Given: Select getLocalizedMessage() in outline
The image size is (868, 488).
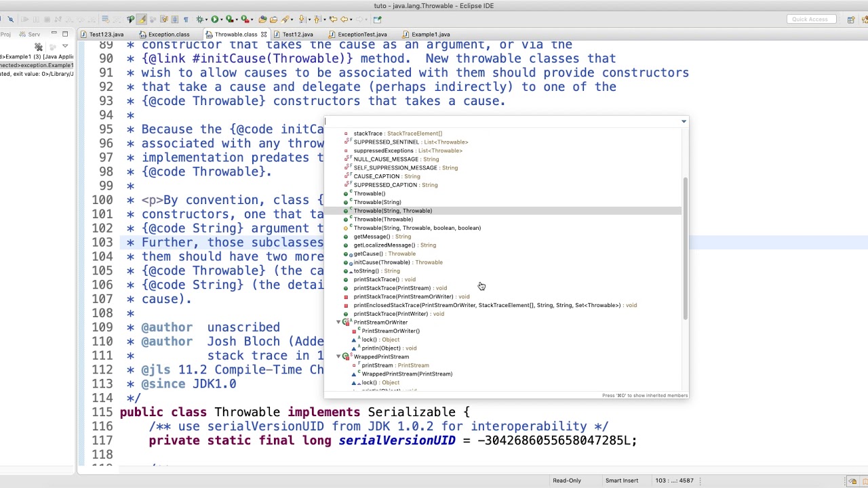Looking at the screenshot, I should pos(395,245).
